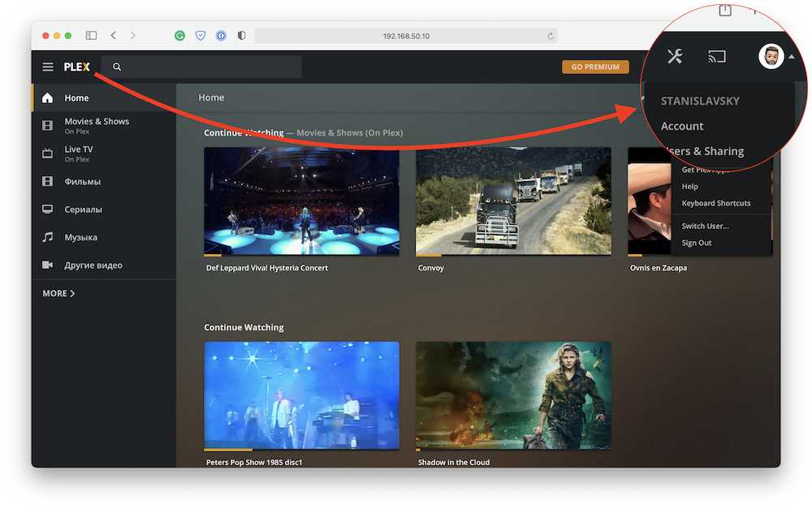Click the cast to device icon
Image resolution: width=812 pixels, height=509 pixels.
[x=716, y=57]
